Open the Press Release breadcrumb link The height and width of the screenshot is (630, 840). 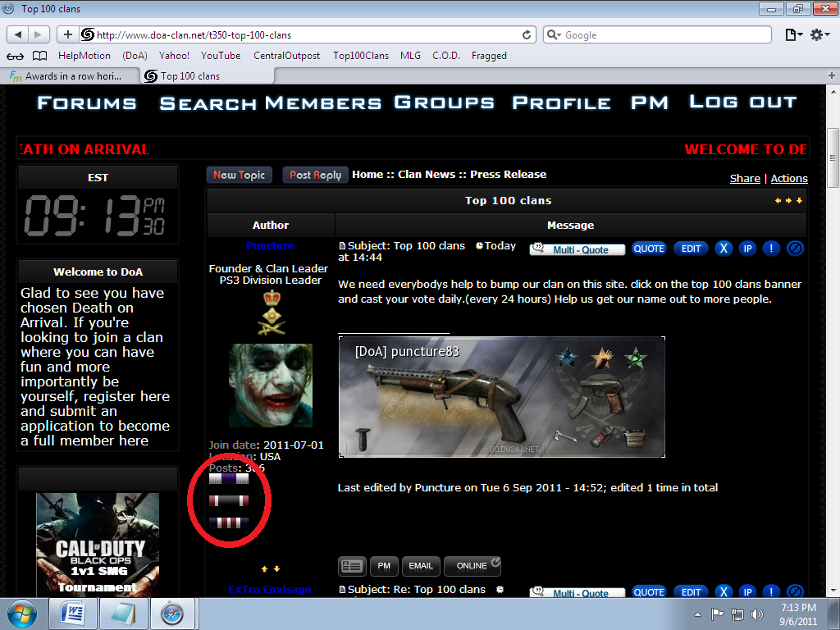tap(508, 175)
